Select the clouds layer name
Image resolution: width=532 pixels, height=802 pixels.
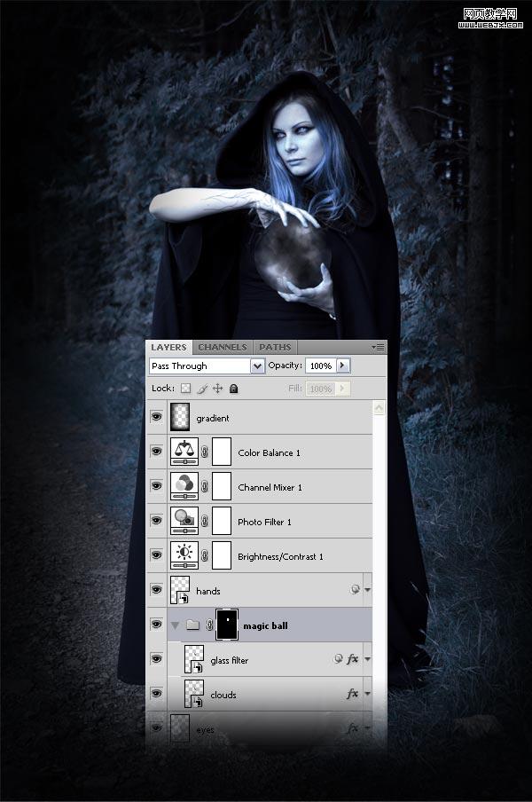tap(223, 696)
